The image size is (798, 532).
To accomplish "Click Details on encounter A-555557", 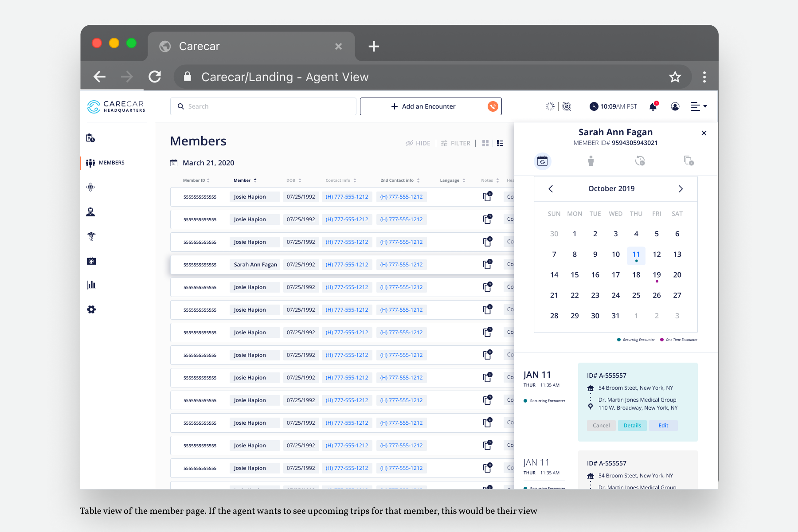I will (x=632, y=426).
